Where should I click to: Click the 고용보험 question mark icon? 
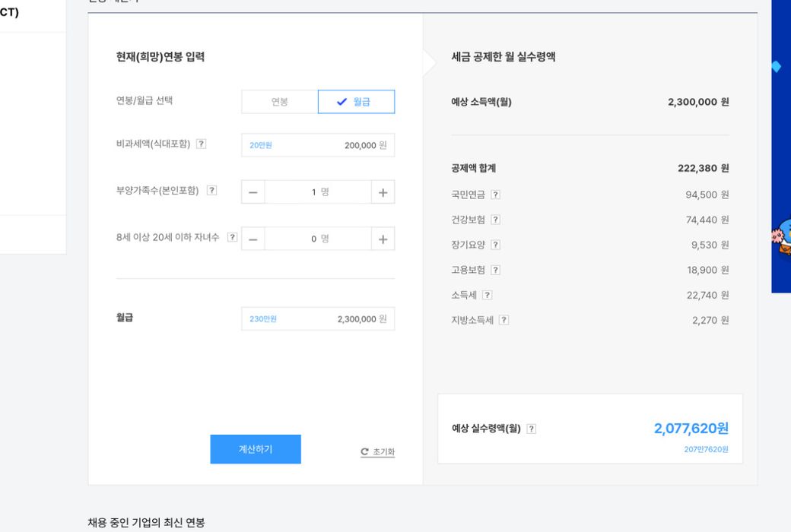tap(495, 270)
